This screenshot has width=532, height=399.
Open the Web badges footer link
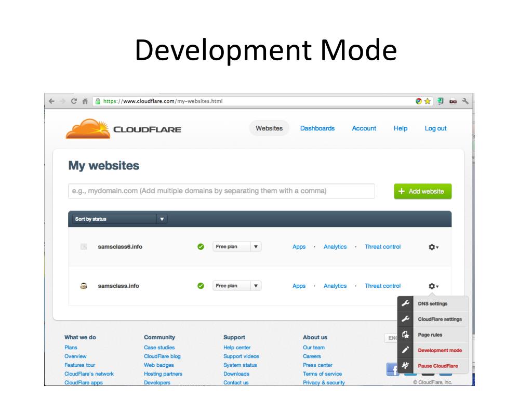(159, 365)
